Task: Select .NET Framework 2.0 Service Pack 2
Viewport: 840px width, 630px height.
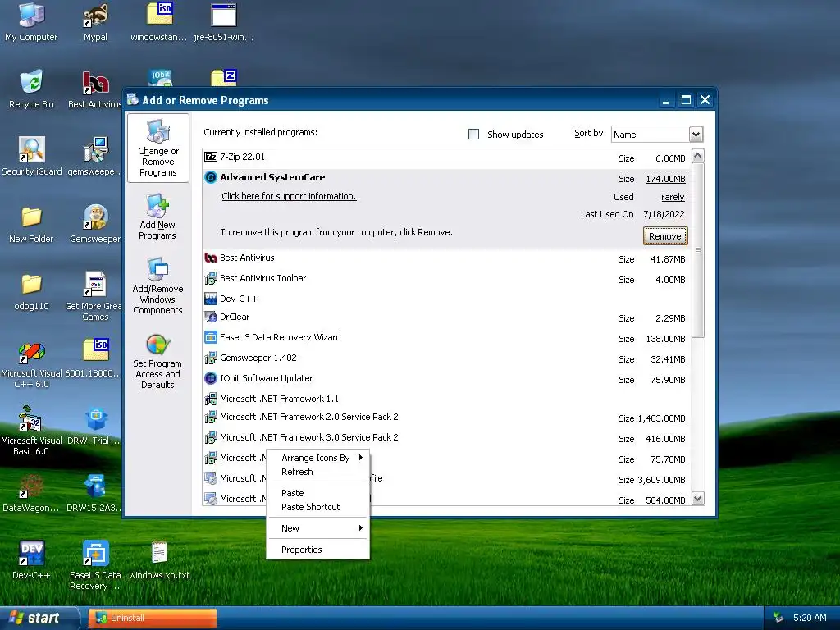Action: pos(447,418)
